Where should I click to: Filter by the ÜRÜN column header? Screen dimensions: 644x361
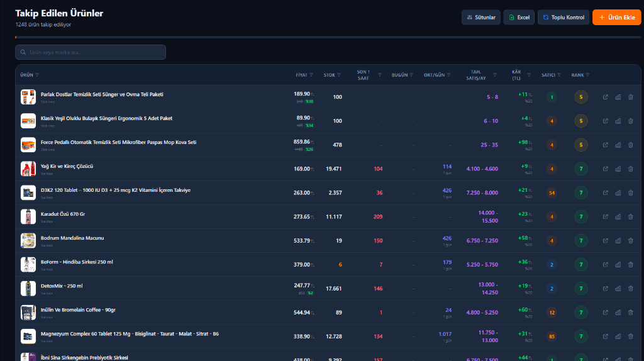(x=37, y=75)
